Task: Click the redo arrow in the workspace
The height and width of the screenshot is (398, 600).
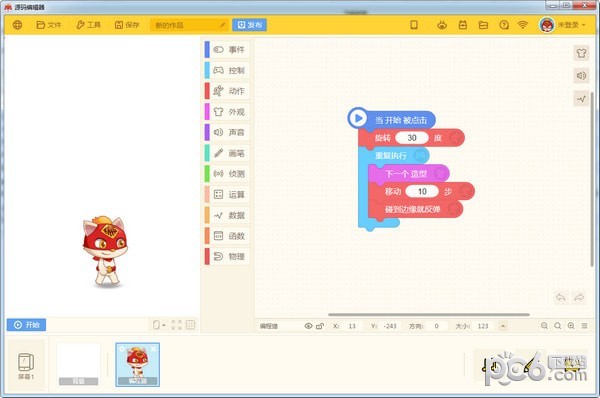Action: [x=579, y=297]
